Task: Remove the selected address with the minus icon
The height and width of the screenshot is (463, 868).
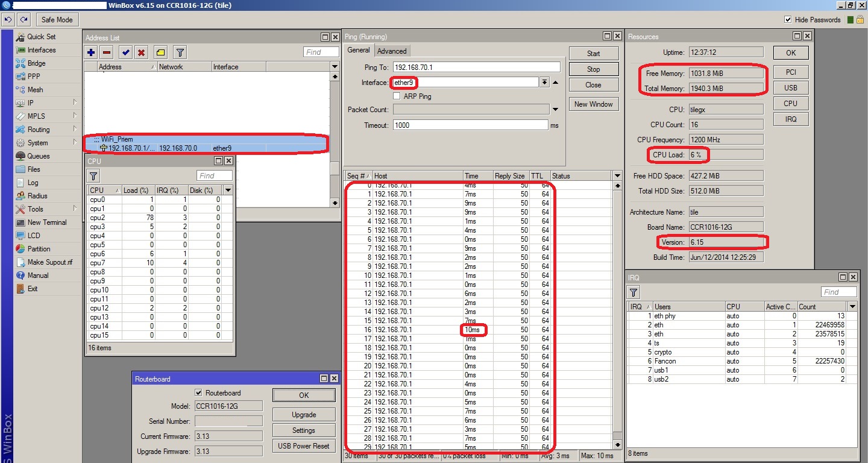Action: tap(107, 52)
